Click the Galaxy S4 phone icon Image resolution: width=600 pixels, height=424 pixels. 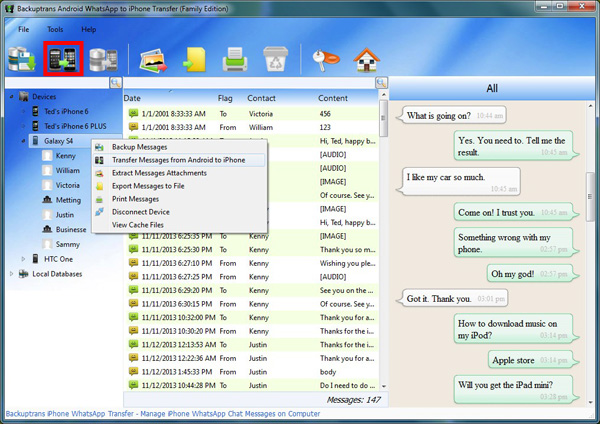point(35,141)
